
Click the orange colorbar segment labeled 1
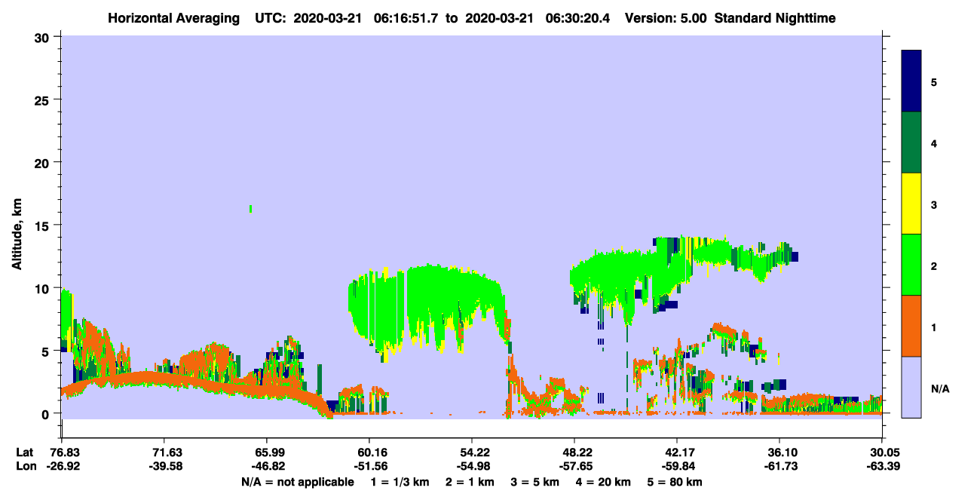[x=911, y=326]
